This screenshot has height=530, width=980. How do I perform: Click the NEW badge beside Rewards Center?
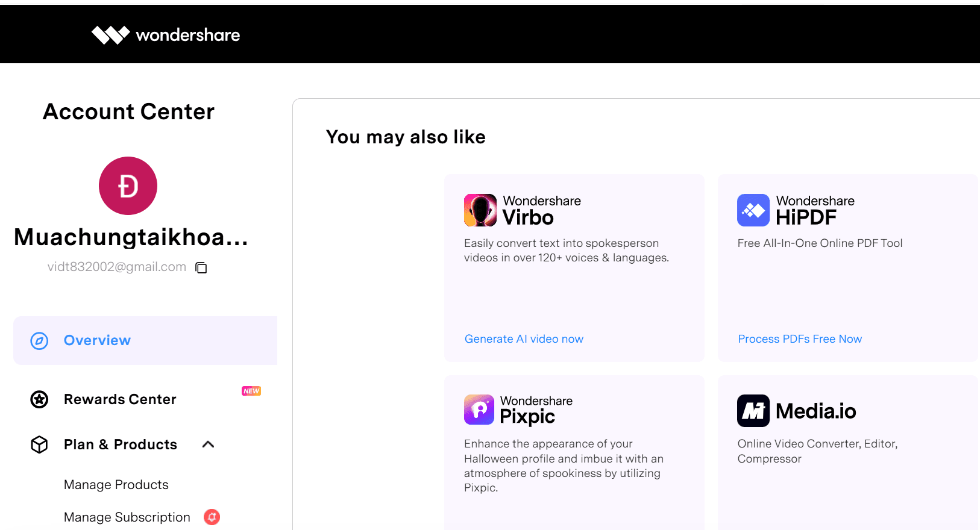click(251, 391)
